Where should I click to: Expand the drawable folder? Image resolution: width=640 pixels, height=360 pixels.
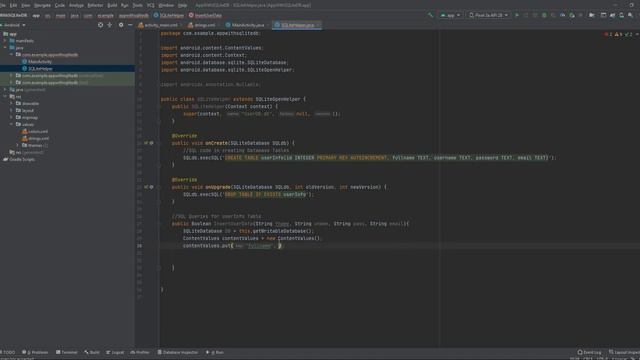tap(11, 104)
